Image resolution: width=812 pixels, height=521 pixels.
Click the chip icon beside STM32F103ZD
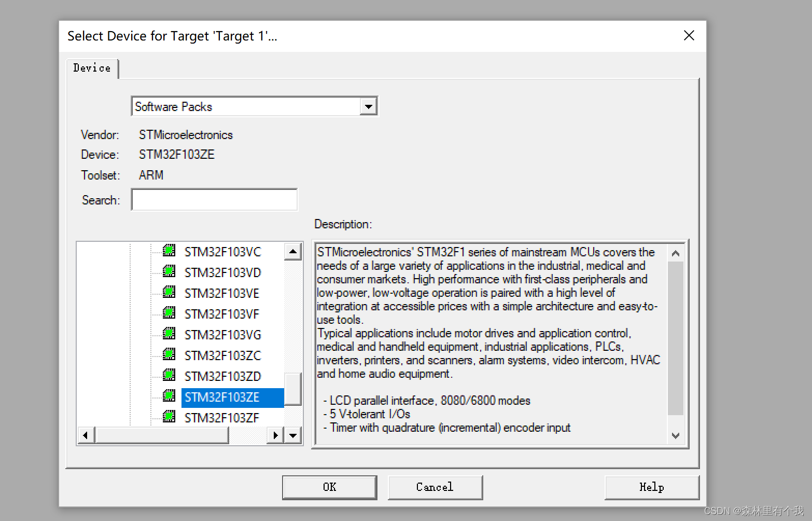pos(169,375)
